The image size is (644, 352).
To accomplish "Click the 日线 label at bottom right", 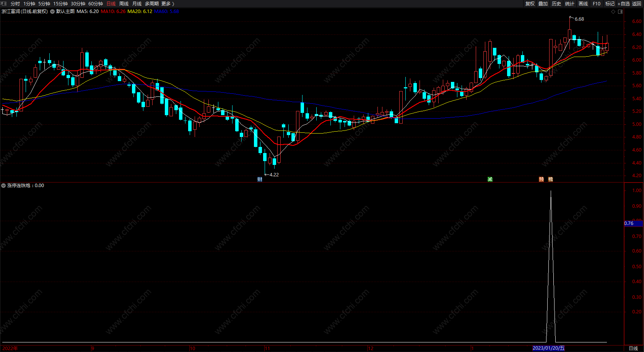I will coord(633,348).
